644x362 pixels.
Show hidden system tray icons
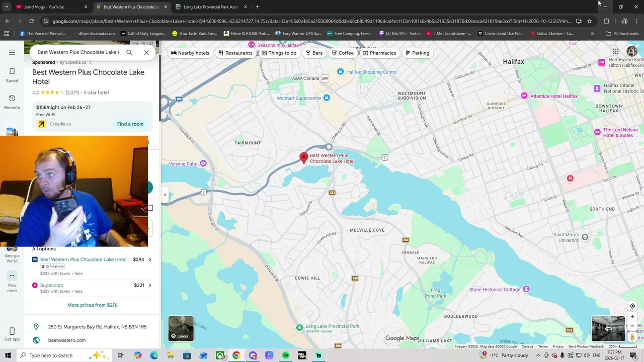click(538, 355)
